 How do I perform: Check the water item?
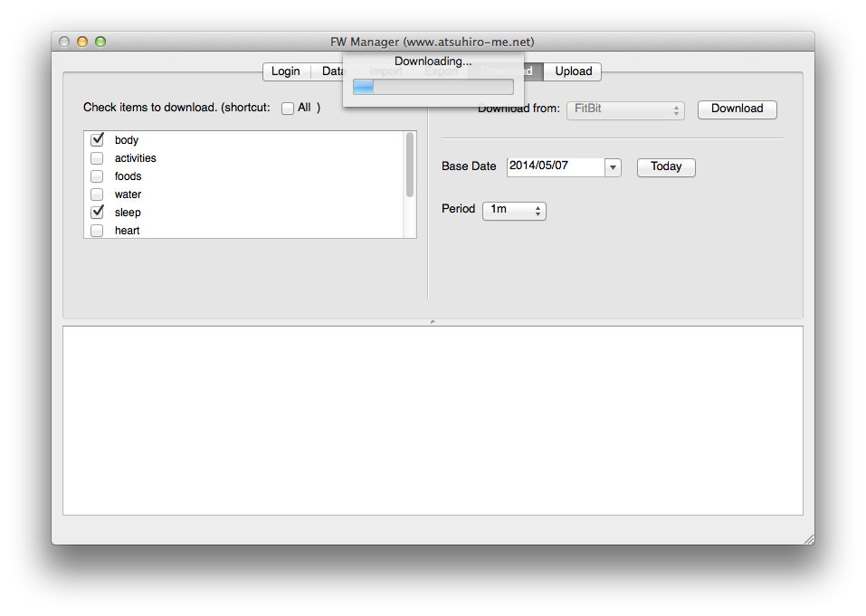[97, 194]
